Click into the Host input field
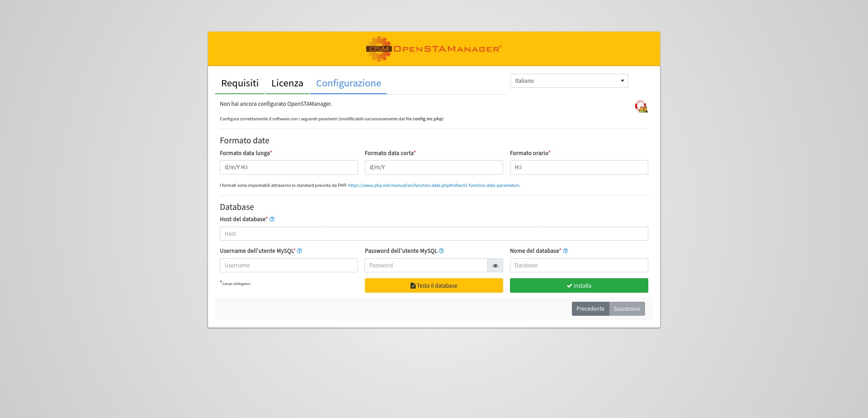The height and width of the screenshot is (418, 868). [434, 234]
